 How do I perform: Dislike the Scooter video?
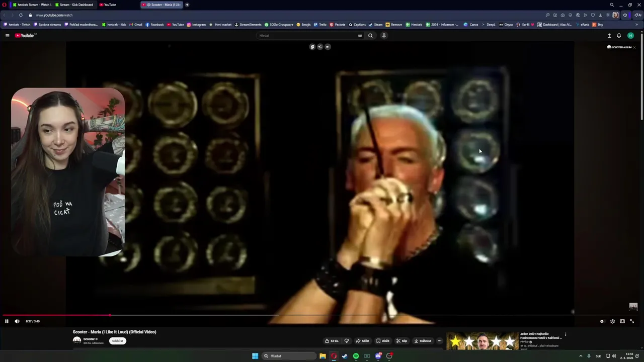point(346,341)
